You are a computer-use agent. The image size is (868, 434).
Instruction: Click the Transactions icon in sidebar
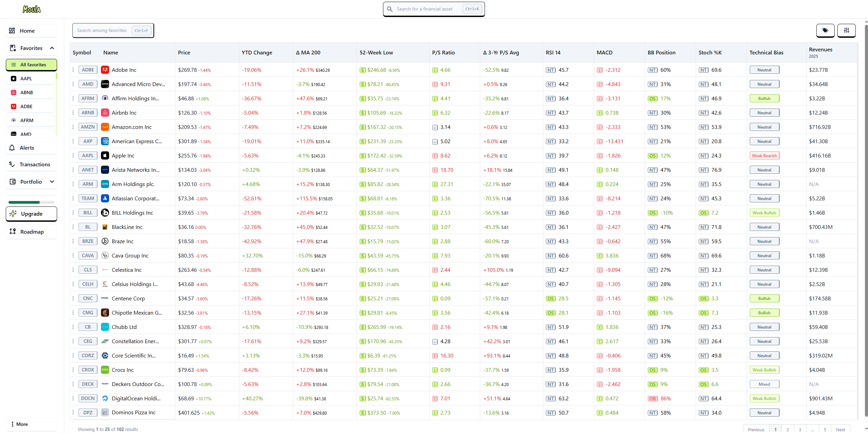(x=12, y=164)
